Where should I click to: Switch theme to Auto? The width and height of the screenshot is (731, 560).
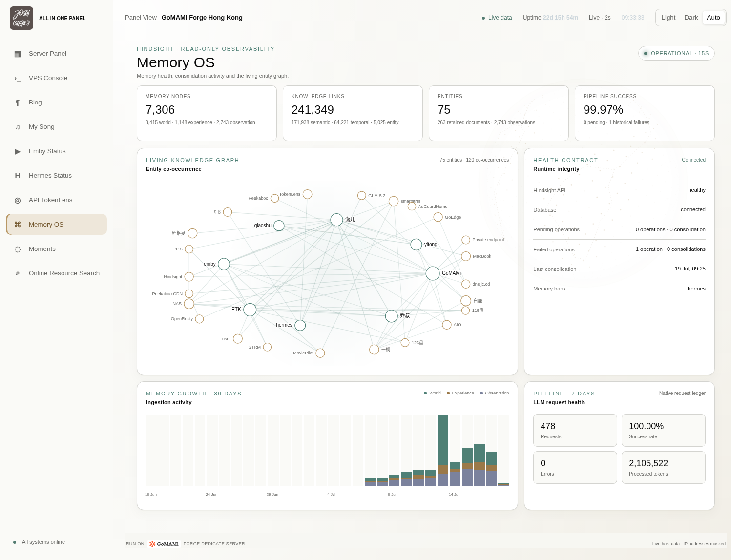pos(713,18)
